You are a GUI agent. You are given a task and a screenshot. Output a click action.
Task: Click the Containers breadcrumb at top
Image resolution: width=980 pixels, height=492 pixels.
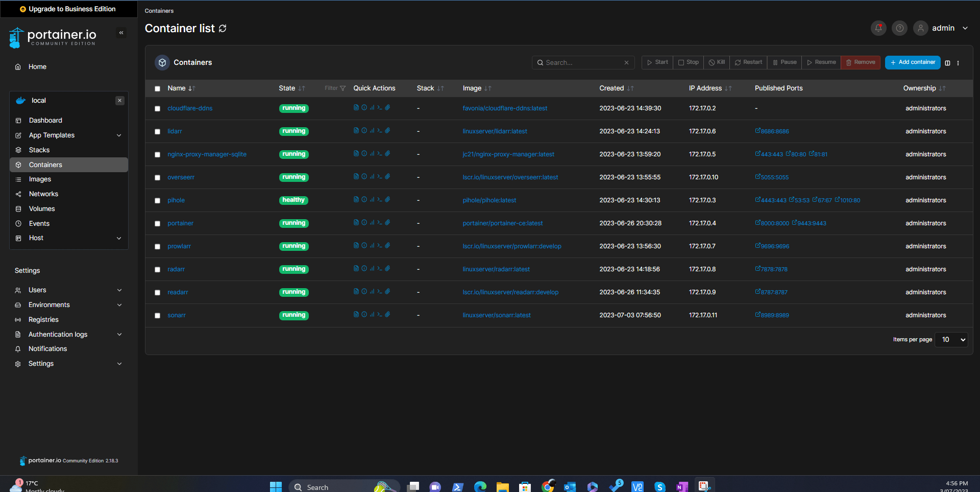(159, 11)
